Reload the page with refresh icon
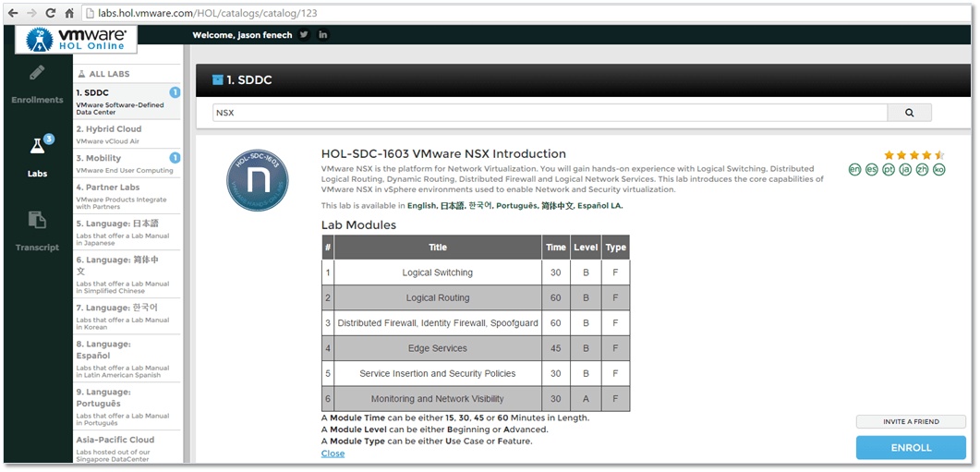The width and height of the screenshot is (980, 472). [x=51, y=13]
